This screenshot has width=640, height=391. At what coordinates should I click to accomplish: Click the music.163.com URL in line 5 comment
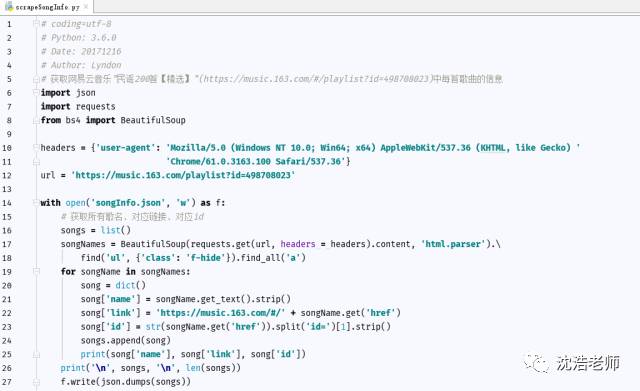(316, 79)
